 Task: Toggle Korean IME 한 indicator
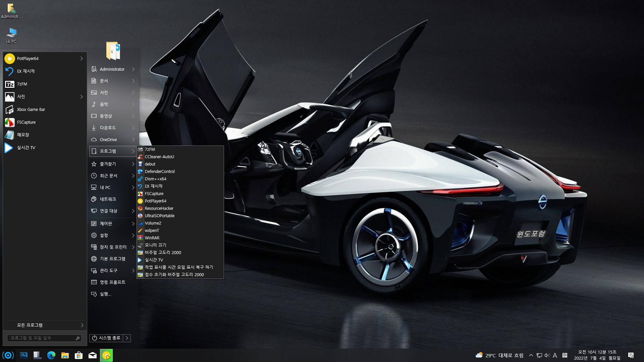tap(565, 355)
